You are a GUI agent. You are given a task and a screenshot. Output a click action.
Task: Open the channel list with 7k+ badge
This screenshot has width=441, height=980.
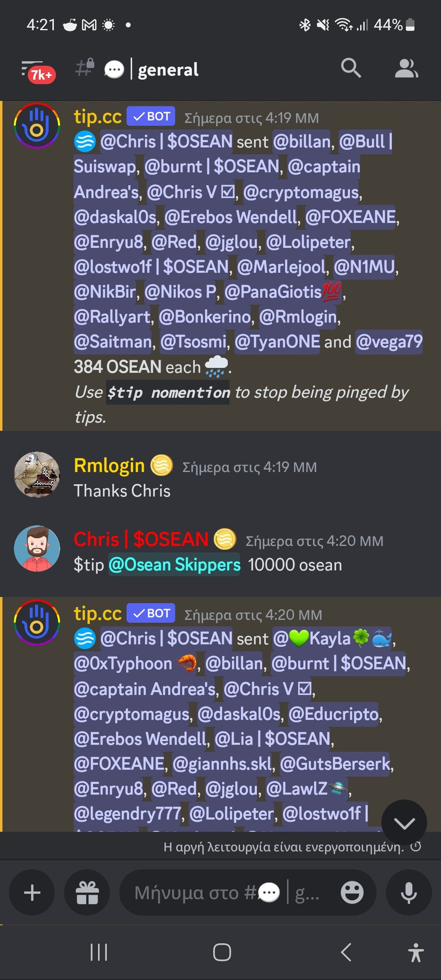[x=38, y=71]
